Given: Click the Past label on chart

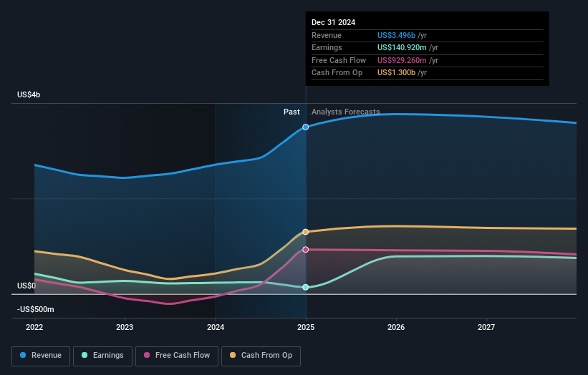Looking at the screenshot, I should (x=291, y=112).
